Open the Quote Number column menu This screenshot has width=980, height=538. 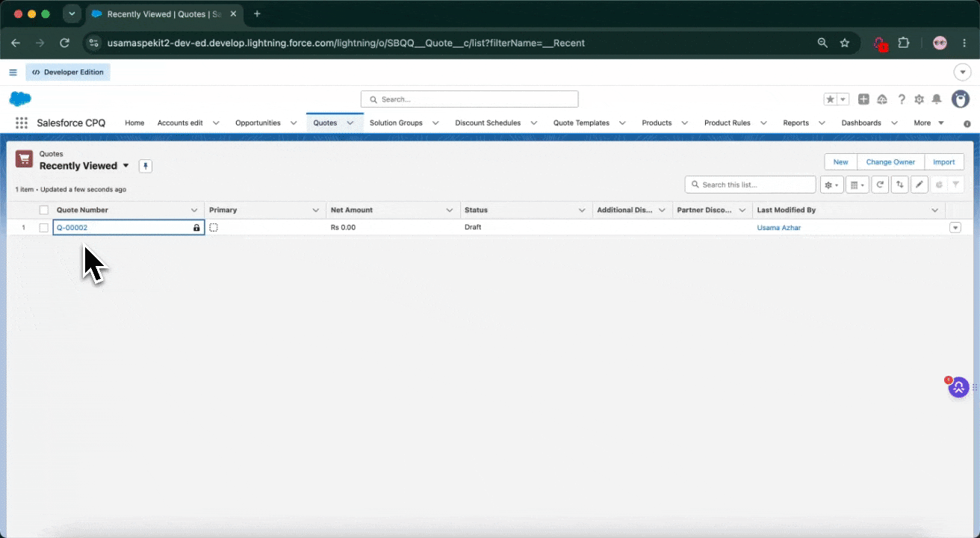195,211
